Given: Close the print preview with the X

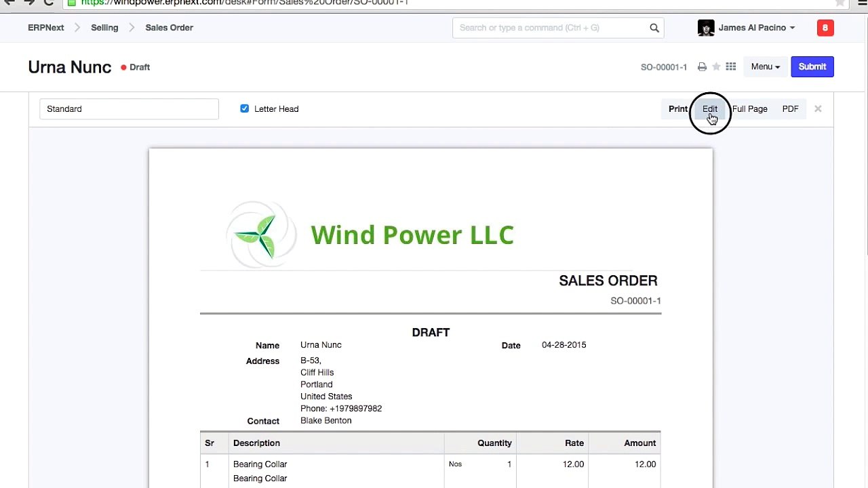Looking at the screenshot, I should coord(818,108).
